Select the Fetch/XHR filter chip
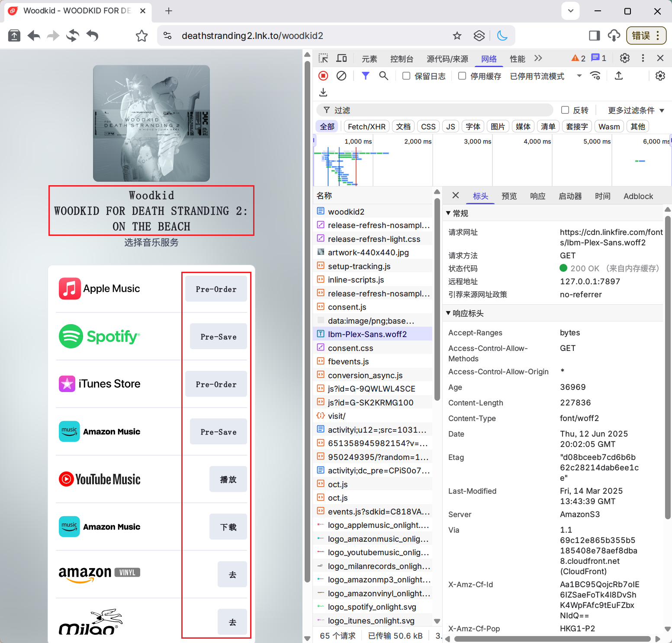This screenshot has width=672, height=643. click(367, 126)
